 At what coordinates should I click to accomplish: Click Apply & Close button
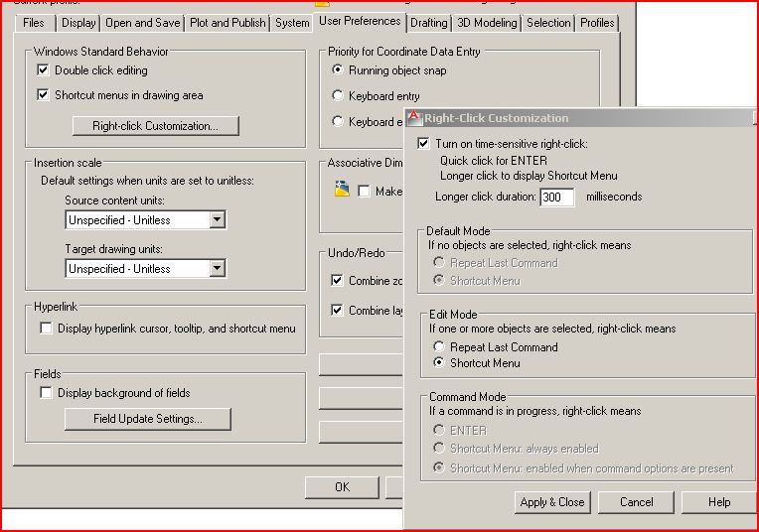552,502
